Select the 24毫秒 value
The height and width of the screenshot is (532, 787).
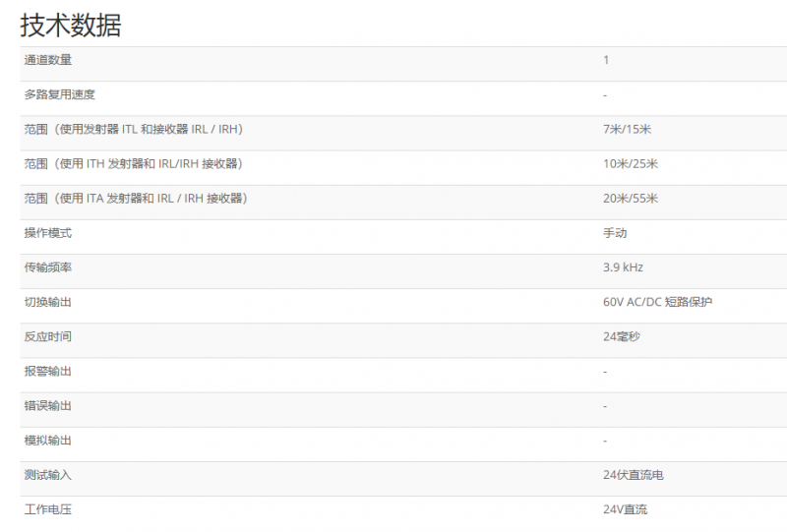[x=622, y=336]
